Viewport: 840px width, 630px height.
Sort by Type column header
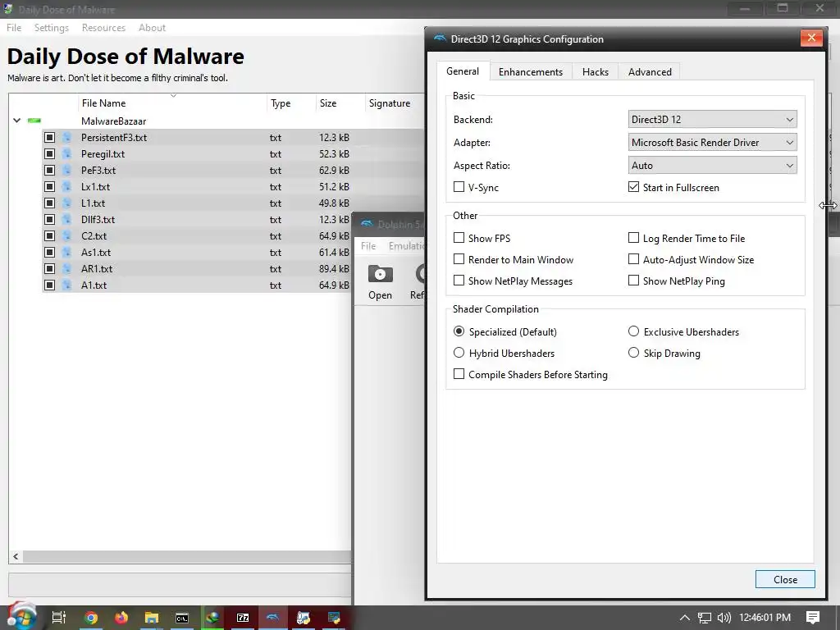[x=291, y=103]
